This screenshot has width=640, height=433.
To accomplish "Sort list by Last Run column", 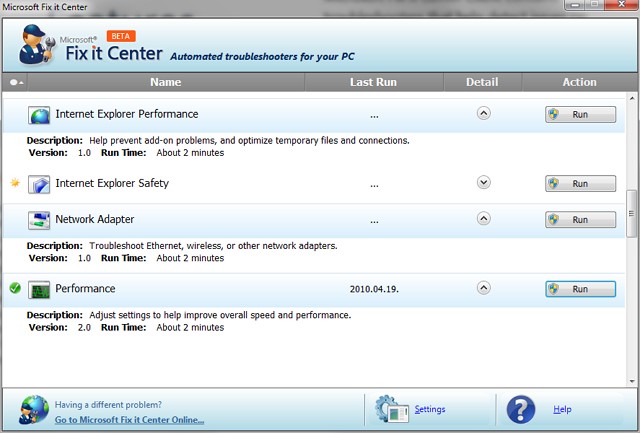I will (373, 82).
